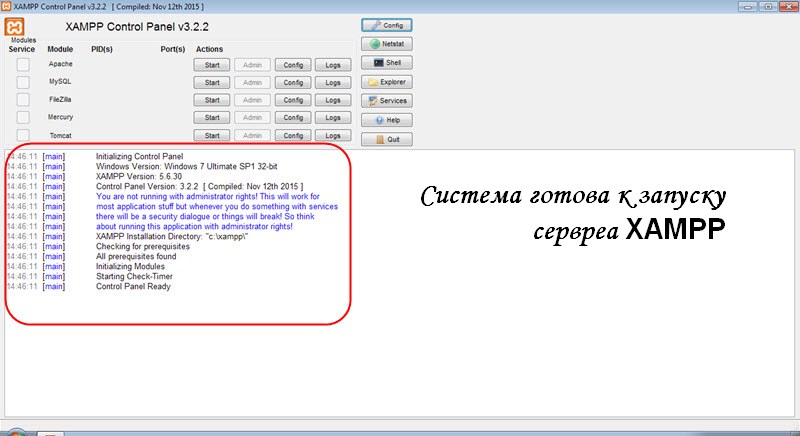Open Mercury Config menu
This screenshot has height=436, width=800.
(293, 118)
